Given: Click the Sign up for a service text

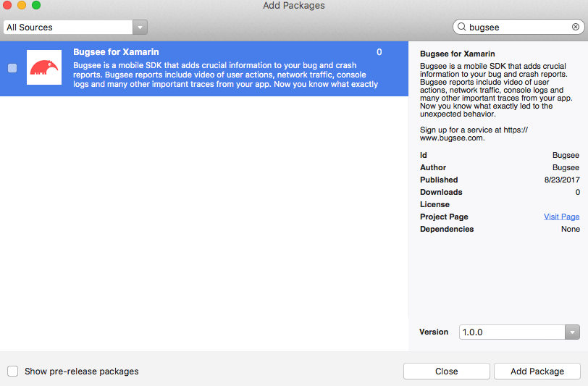Looking at the screenshot, I should tap(474, 134).
